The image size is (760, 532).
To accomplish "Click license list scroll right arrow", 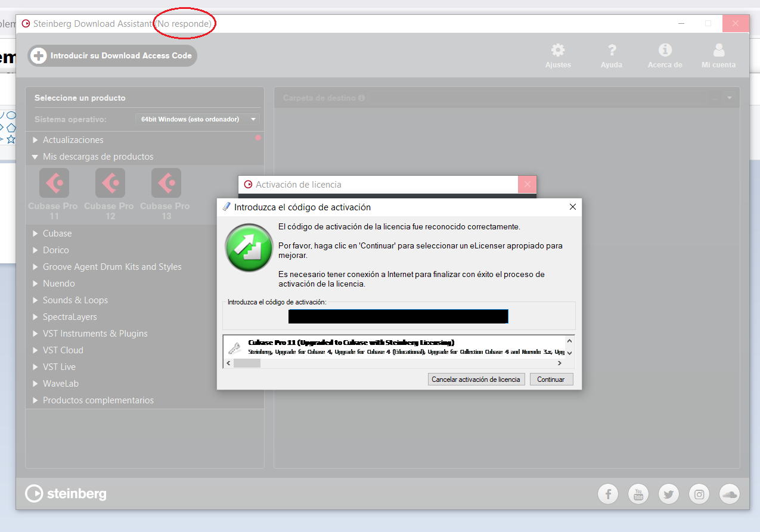I will (561, 363).
